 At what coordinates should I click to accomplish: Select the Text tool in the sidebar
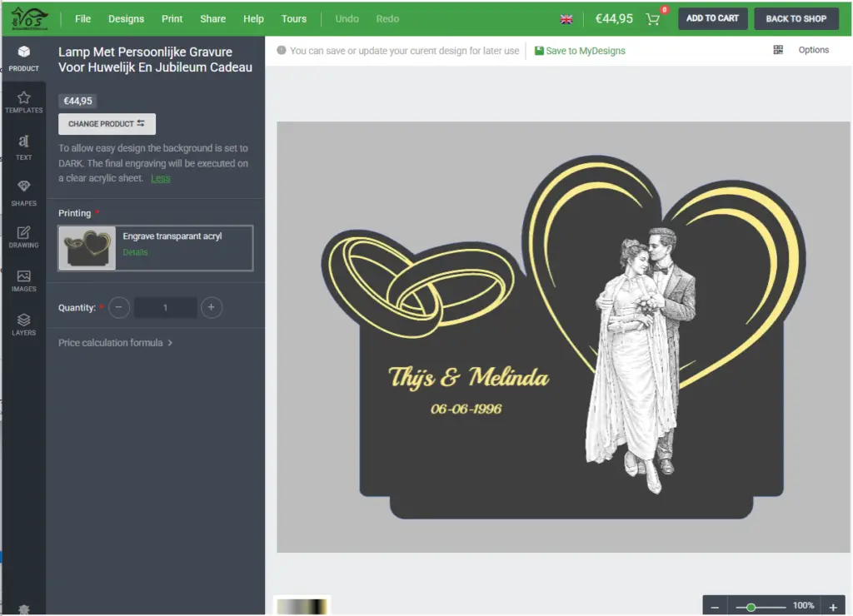(x=23, y=147)
